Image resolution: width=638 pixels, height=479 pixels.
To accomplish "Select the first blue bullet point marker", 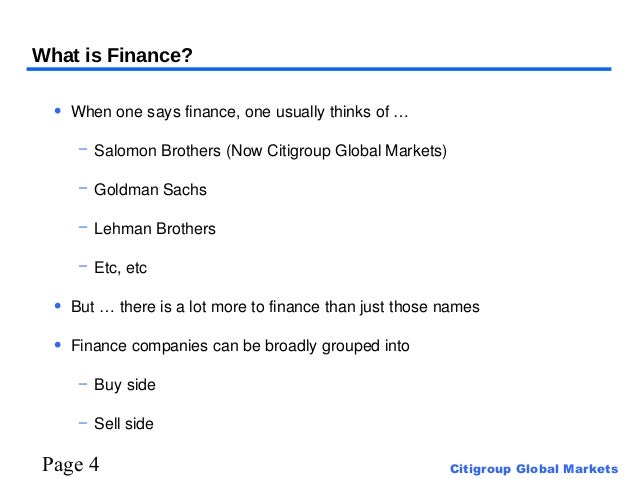I will point(58,110).
